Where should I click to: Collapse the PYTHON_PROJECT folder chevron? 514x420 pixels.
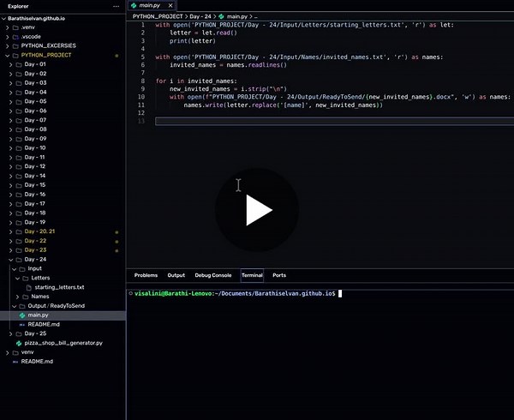coord(7,56)
